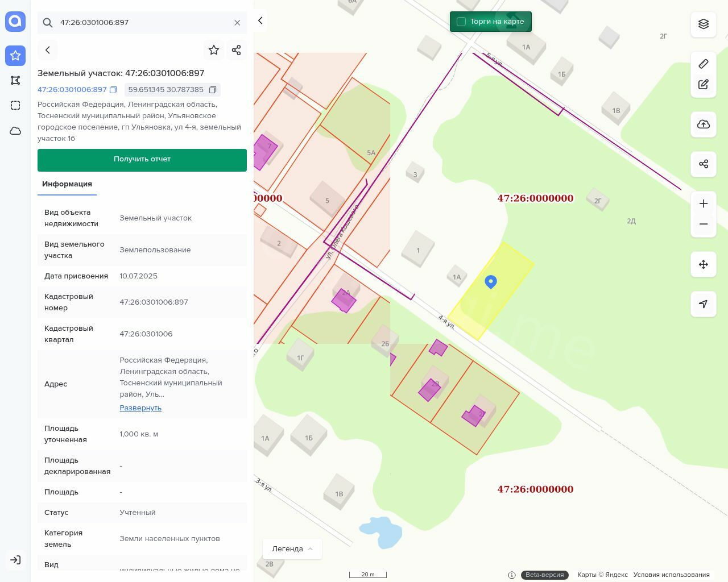The image size is (728, 582).
Task: Open the favorites star in left sidebar
Action: pyautogui.click(x=15, y=55)
